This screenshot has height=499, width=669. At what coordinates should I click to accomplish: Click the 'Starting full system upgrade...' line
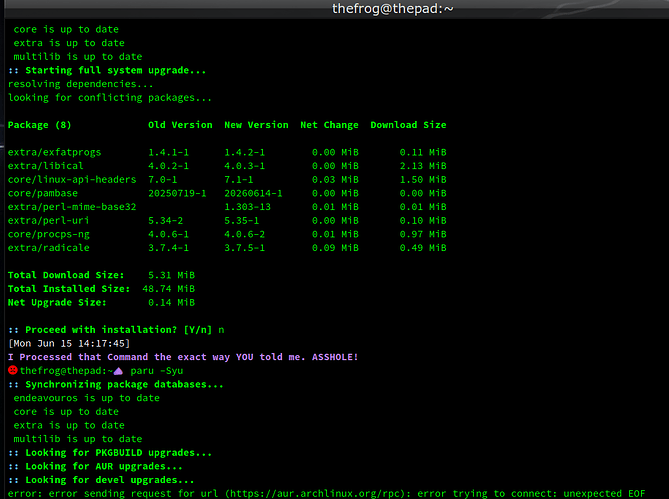[107, 70]
